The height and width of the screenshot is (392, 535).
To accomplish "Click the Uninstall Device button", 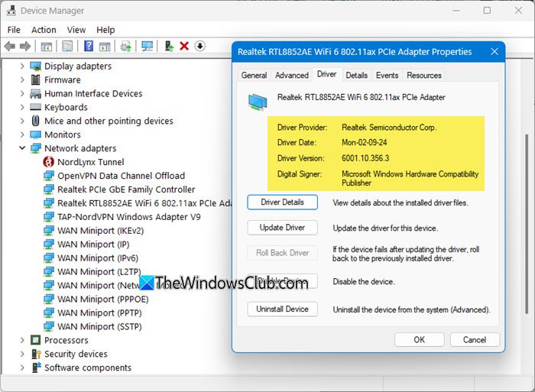I will point(282,309).
